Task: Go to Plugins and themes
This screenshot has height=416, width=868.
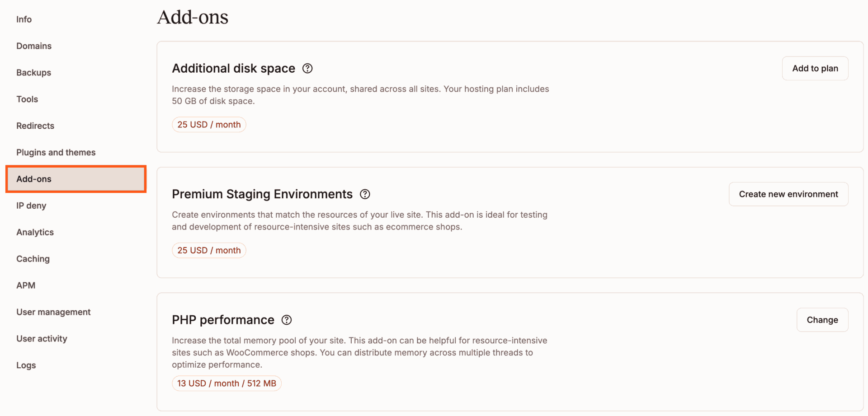Action: point(56,152)
